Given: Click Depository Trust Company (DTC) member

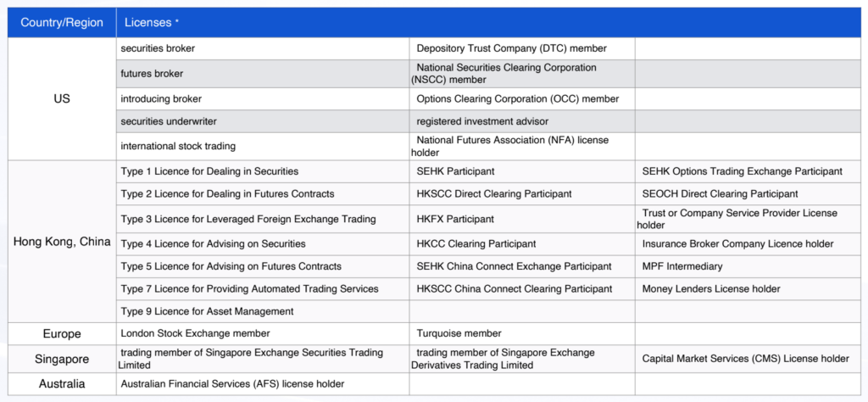Looking at the screenshot, I should pos(522,48).
